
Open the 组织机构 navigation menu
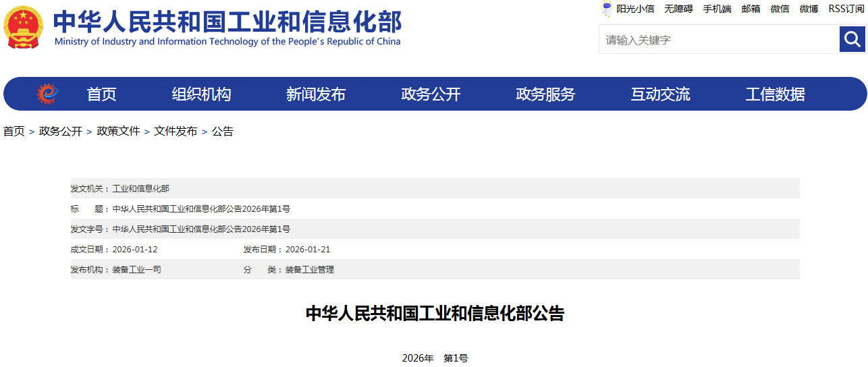[x=201, y=94]
